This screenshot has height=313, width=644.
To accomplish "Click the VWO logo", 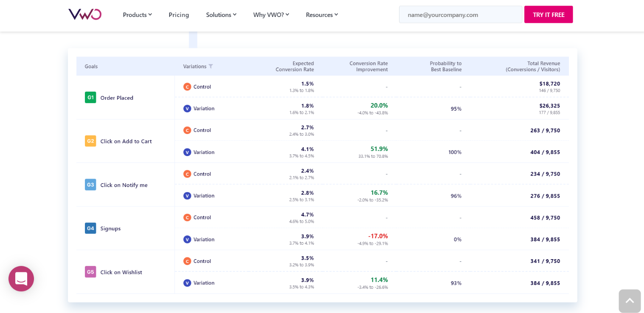I will coord(85,14).
